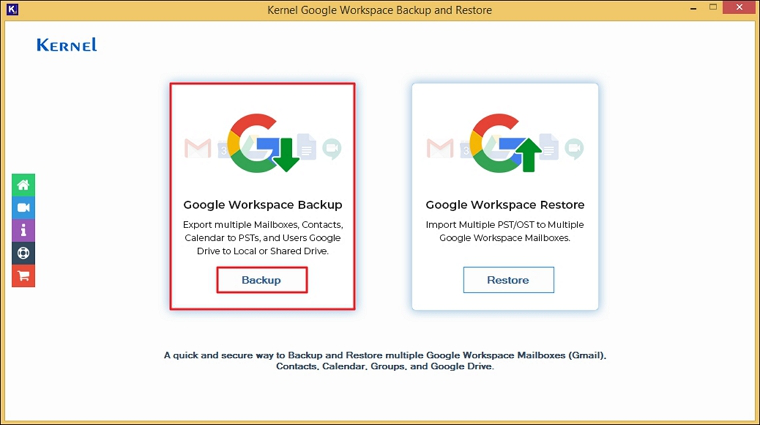Click the K app icon in title bar
This screenshot has height=425, width=760.
pyautogui.click(x=12, y=9)
